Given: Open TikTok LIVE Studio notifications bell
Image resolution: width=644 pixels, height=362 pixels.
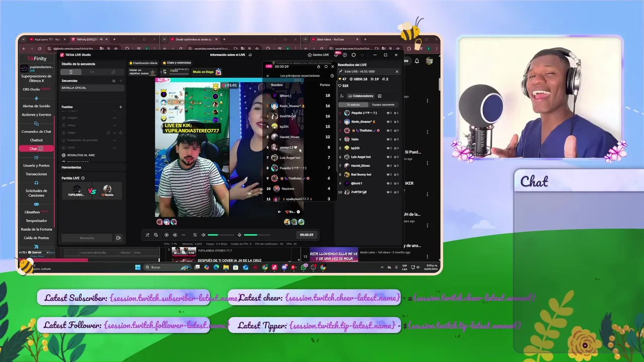Looking at the screenshot, I should (336, 55).
